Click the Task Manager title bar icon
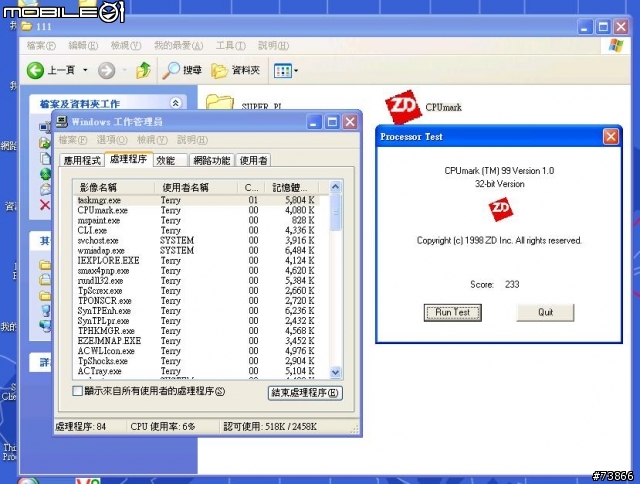The image size is (640, 484). pyautogui.click(x=62, y=122)
